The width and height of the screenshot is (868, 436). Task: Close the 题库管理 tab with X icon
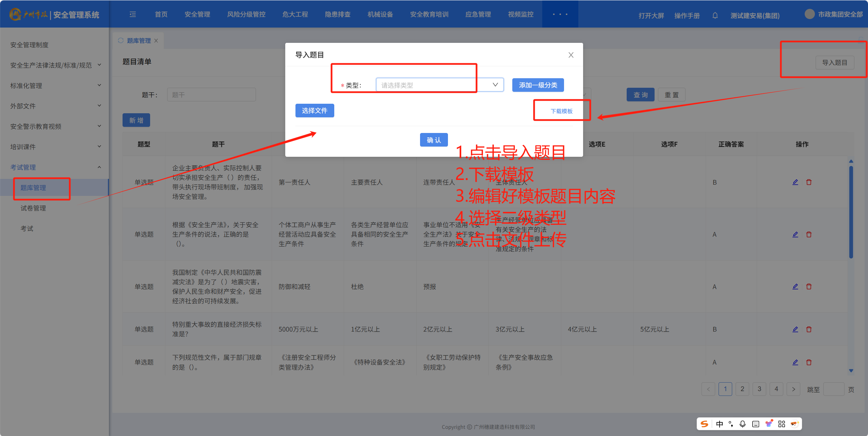156,41
